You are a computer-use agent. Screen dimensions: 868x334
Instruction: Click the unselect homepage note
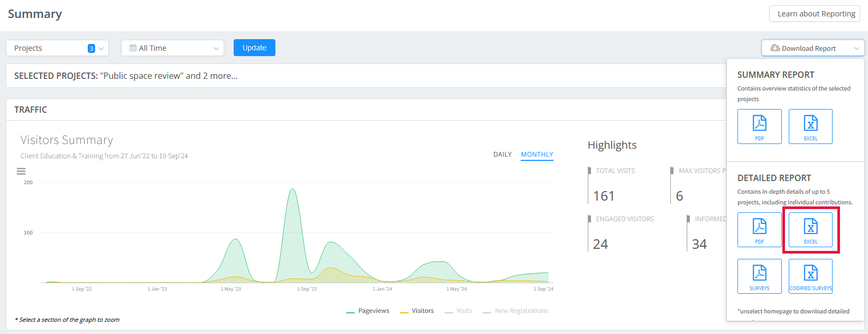click(x=793, y=311)
